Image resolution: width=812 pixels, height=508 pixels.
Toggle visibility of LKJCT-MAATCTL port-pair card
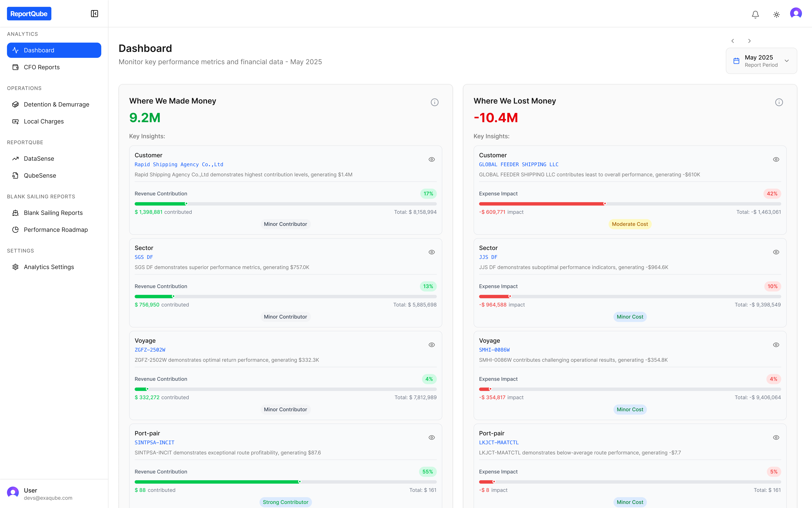point(776,437)
